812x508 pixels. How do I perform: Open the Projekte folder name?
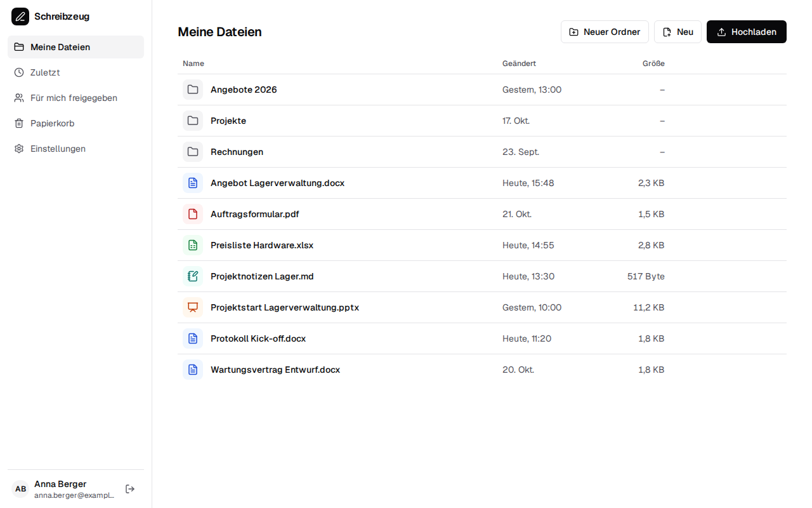click(x=228, y=121)
